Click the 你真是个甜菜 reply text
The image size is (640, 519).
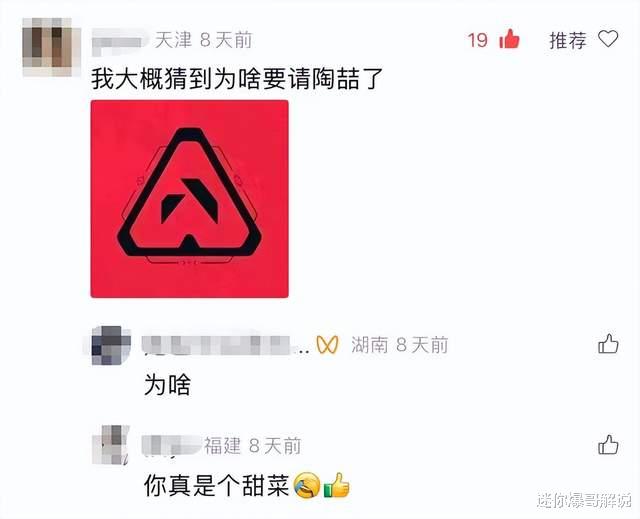coord(217,485)
